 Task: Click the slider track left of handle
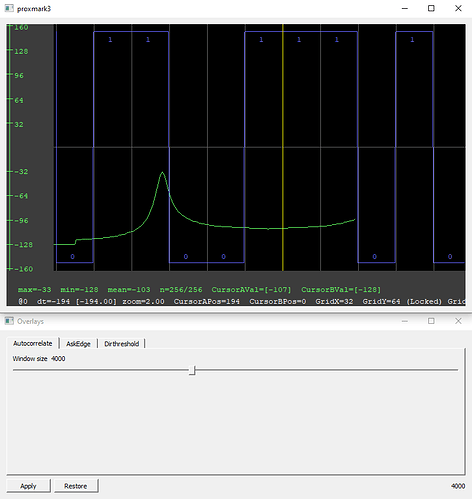coord(101,370)
